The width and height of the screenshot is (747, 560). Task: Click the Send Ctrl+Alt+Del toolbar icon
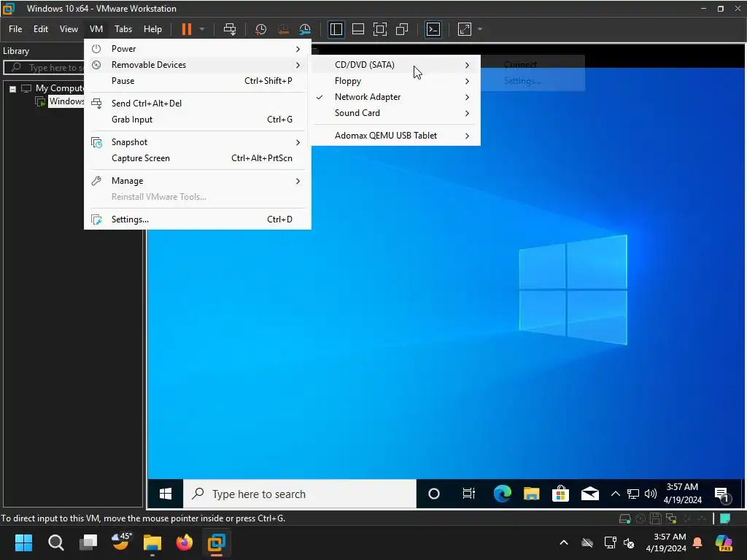coord(230,29)
